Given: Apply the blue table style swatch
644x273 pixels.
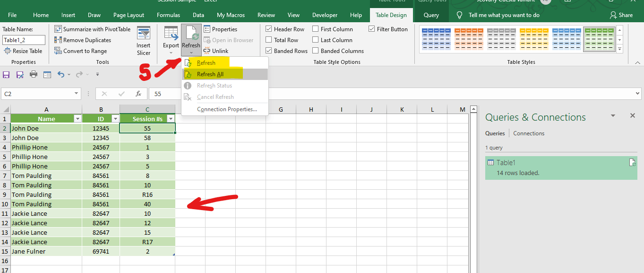Looking at the screenshot, I should [436, 40].
